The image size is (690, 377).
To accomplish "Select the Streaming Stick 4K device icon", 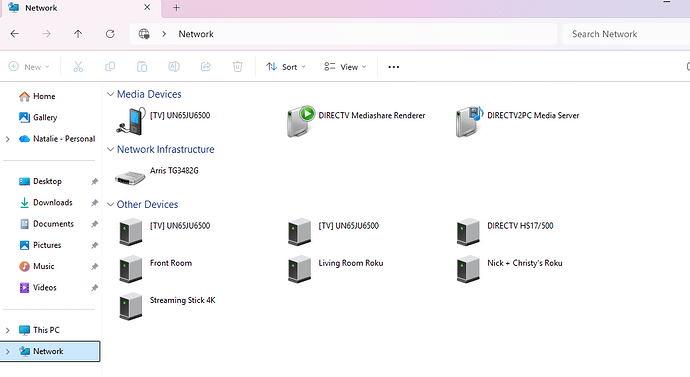I will tap(131, 306).
